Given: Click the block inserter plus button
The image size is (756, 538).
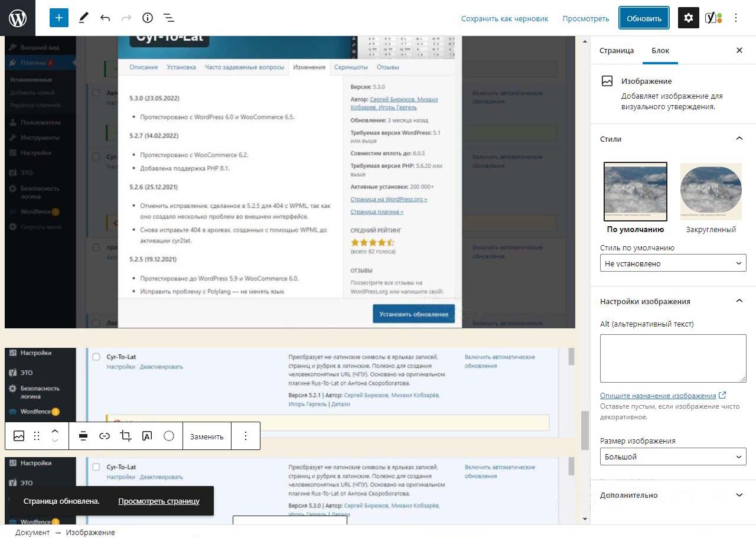Looking at the screenshot, I should click(59, 18).
